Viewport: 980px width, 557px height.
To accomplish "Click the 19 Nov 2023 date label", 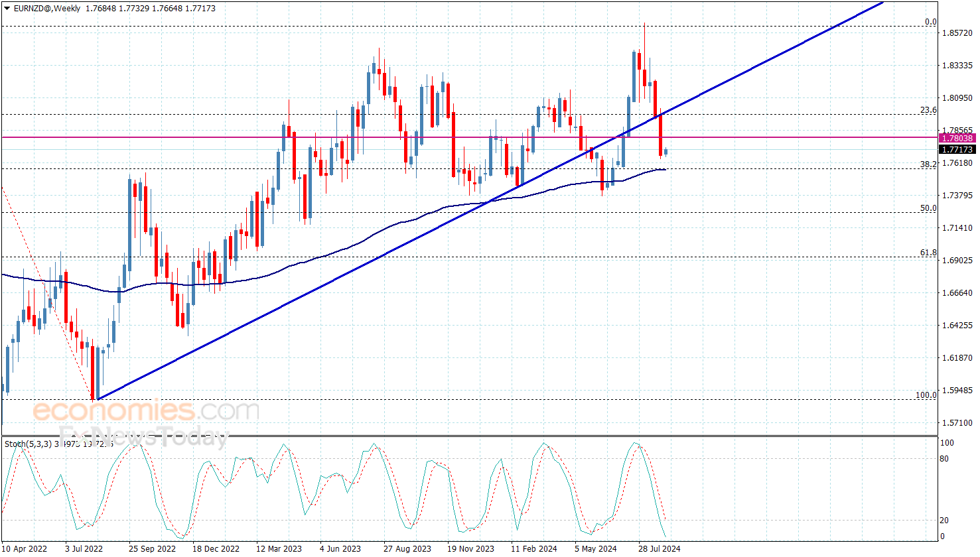I will coord(470,548).
